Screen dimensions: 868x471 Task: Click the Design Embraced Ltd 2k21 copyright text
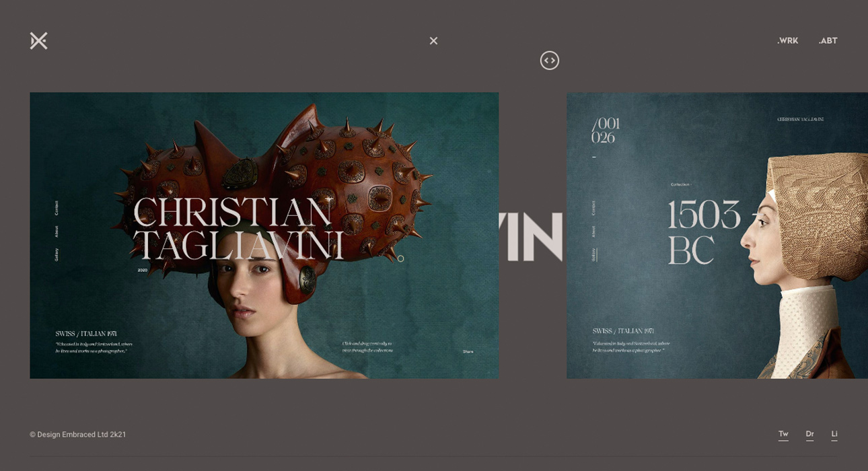pos(78,435)
